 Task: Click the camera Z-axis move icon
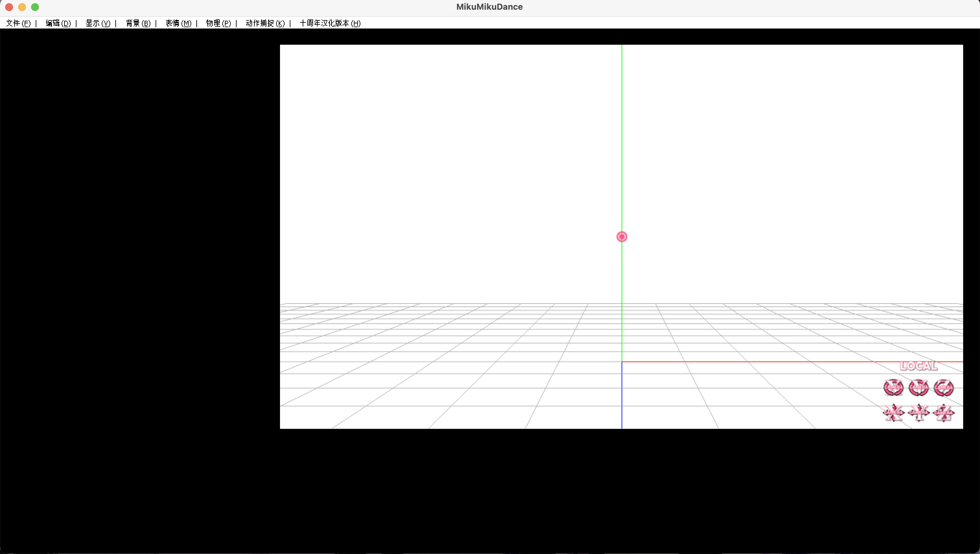943,412
